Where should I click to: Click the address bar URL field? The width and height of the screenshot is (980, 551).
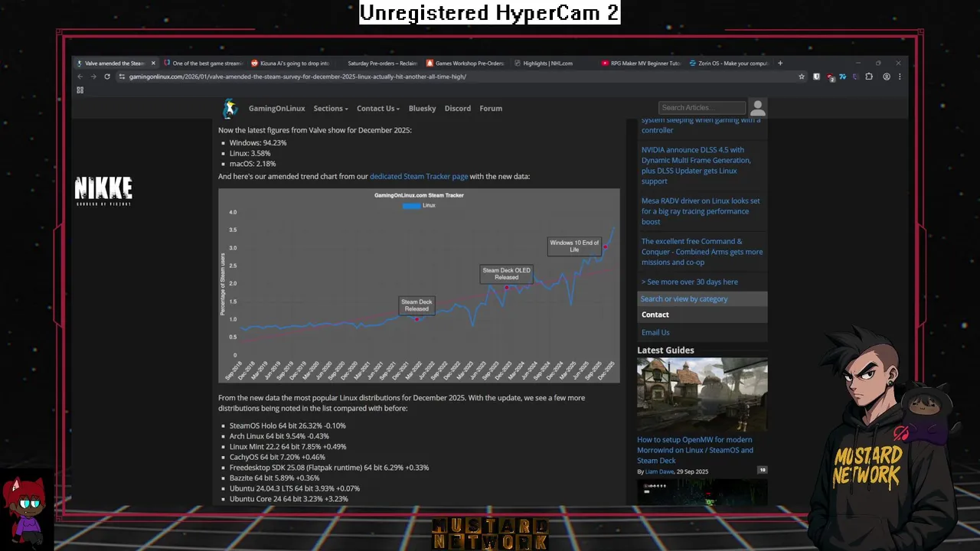click(x=459, y=77)
